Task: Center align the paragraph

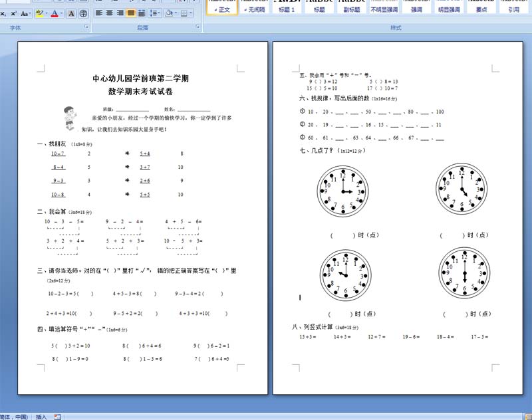Action: [109, 13]
